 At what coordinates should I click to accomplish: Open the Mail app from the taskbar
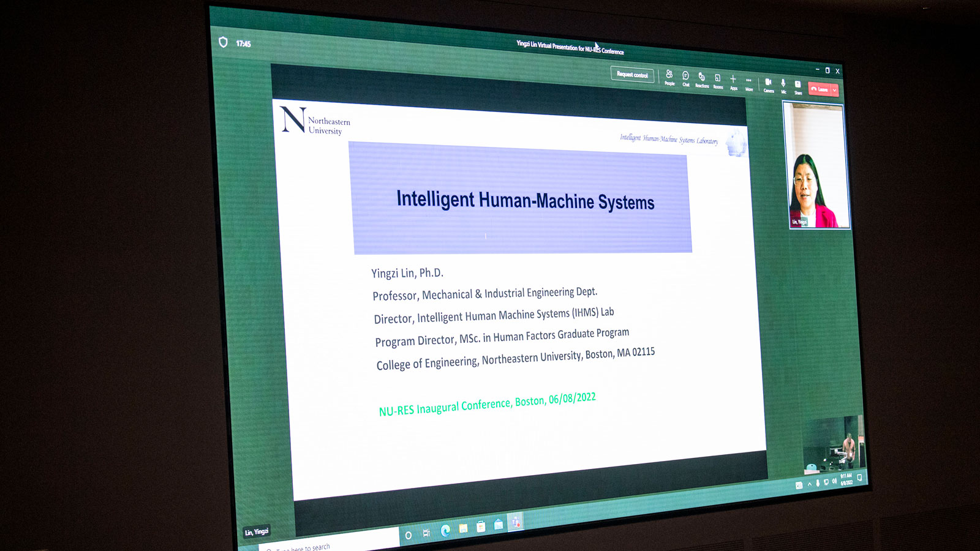[x=499, y=524]
